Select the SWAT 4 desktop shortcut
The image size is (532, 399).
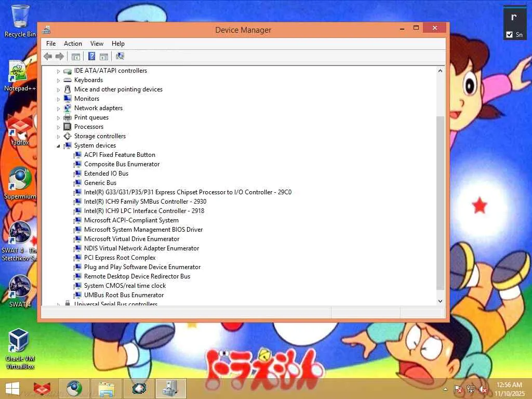pos(20,291)
